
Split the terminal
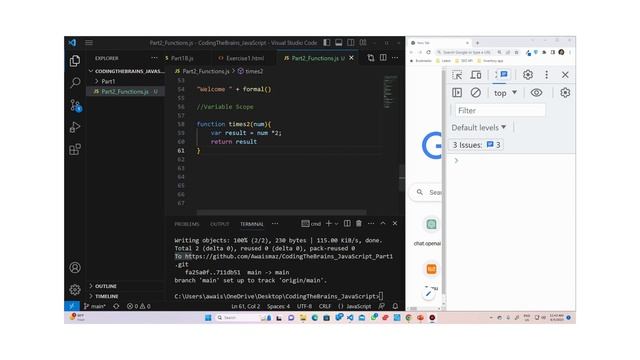347,223
